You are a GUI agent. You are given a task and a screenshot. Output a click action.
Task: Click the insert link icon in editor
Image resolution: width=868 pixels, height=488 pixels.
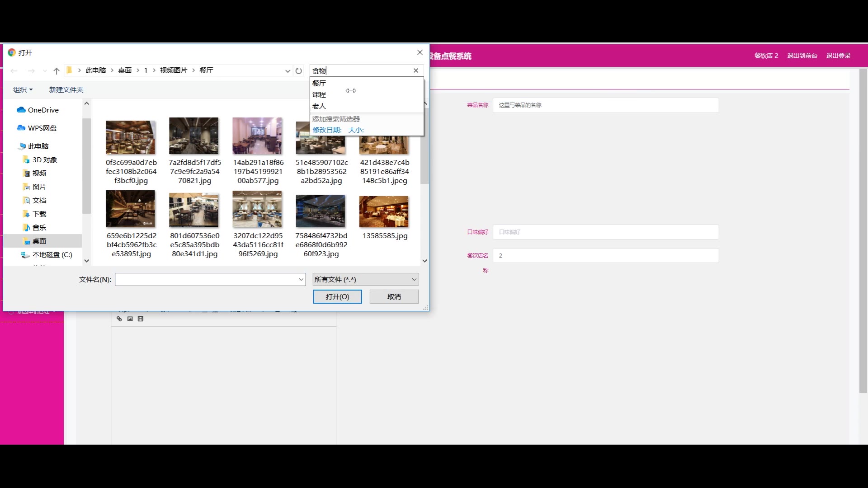click(119, 319)
